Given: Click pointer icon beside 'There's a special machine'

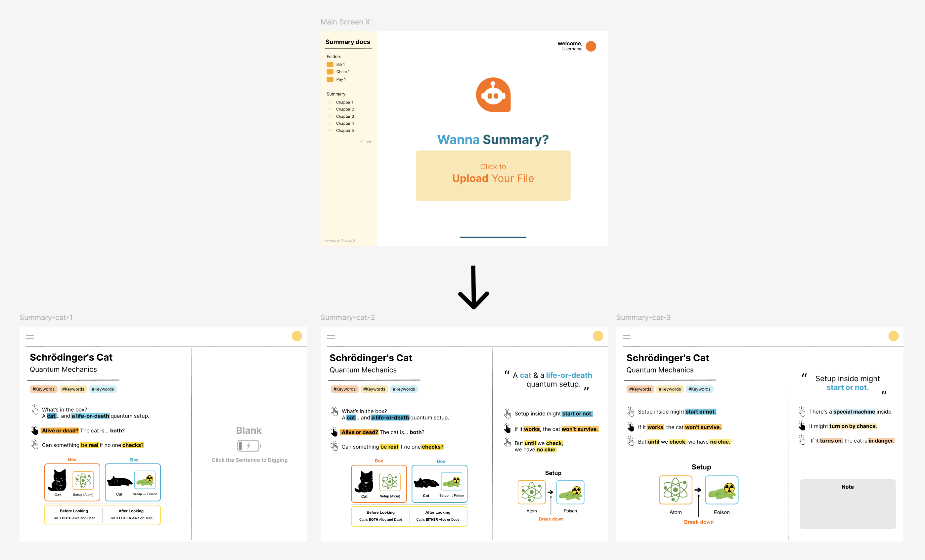Looking at the screenshot, I should pos(802,412).
